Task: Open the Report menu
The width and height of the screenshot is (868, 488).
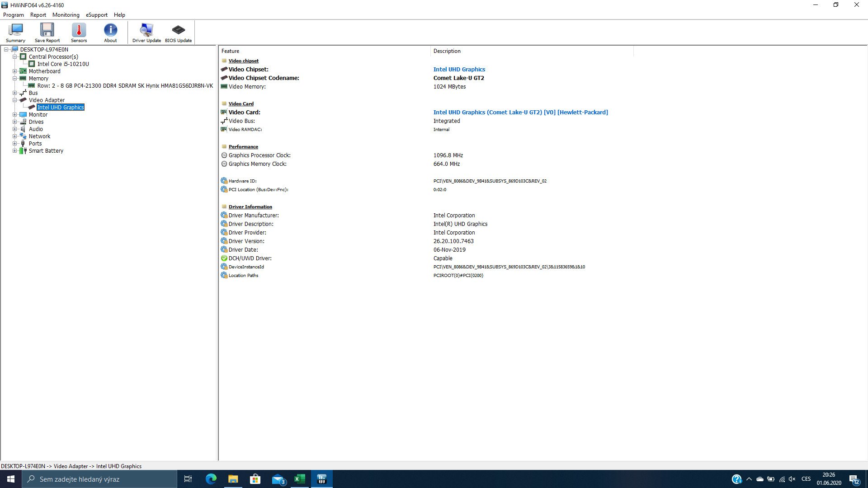Action: point(38,15)
